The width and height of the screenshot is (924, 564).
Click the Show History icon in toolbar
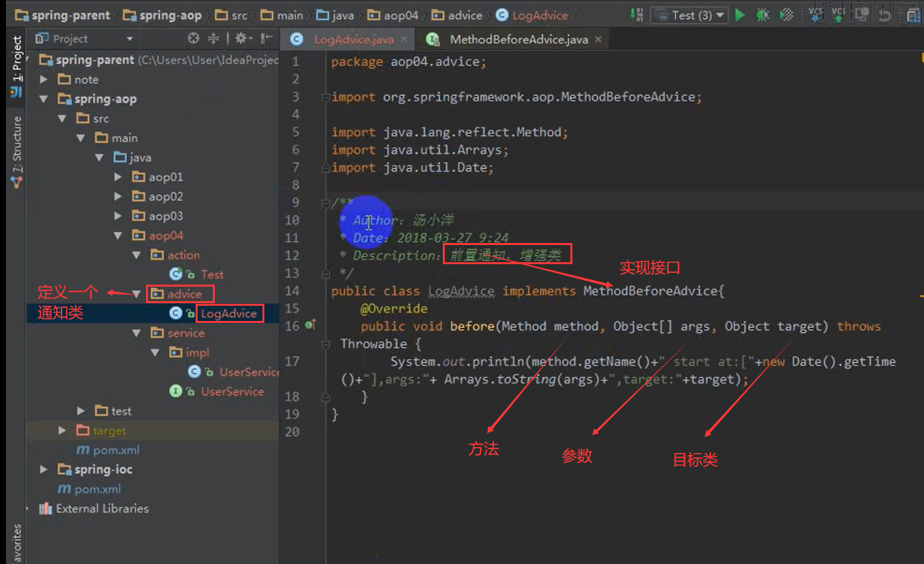point(862,15)
